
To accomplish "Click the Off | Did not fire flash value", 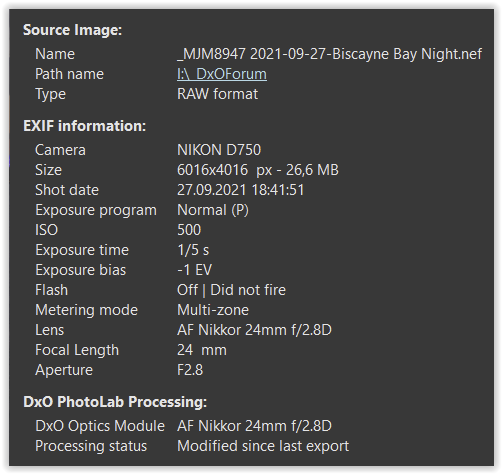I will tap(231, 290).
